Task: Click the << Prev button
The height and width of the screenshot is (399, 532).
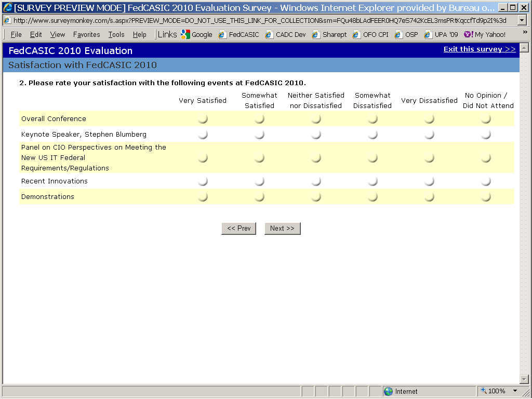Action: (239, 229)
